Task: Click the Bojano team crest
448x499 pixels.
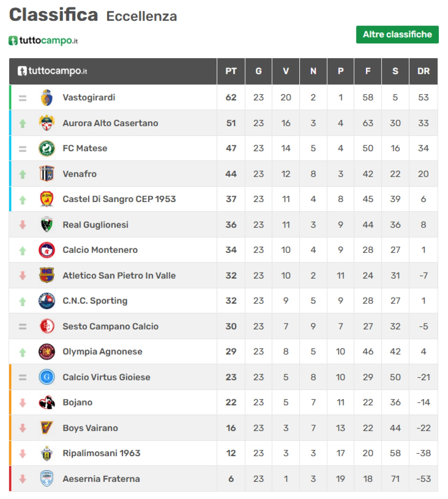Action: click(47, 402)
